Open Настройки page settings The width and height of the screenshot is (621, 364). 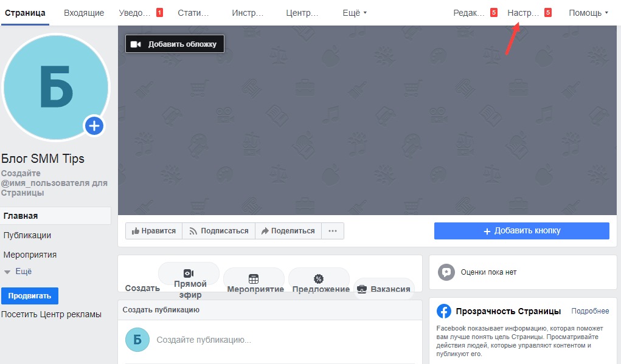click(x=523, y=13)
